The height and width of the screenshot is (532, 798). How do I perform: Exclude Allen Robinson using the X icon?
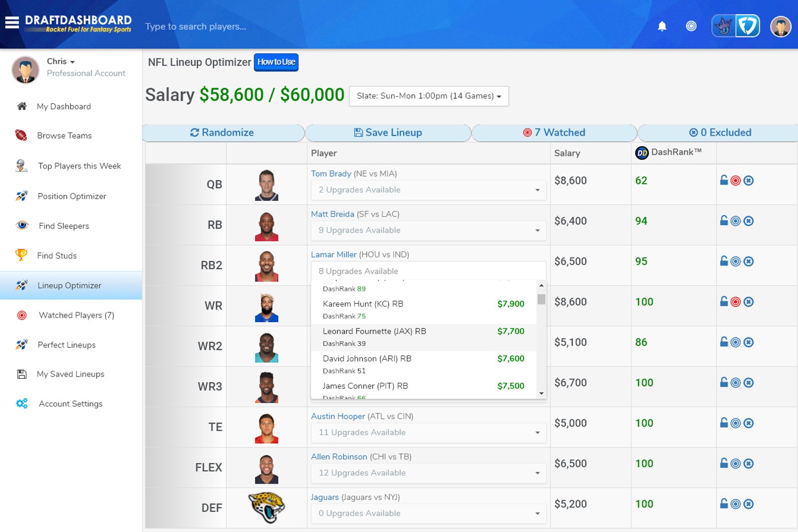pos(748,463)
